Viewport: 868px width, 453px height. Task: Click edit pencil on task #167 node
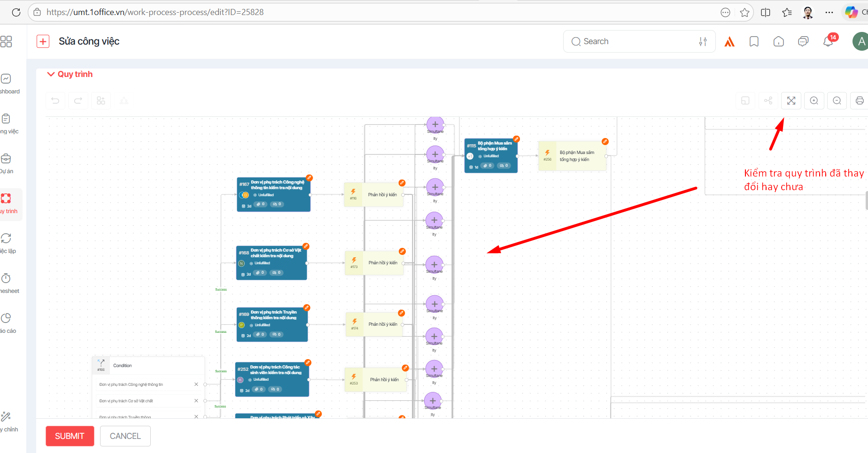(309, 178)
